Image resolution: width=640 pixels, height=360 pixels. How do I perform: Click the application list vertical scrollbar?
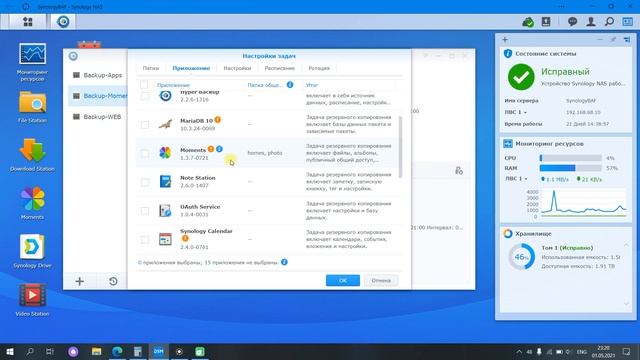tap(400, 147)
